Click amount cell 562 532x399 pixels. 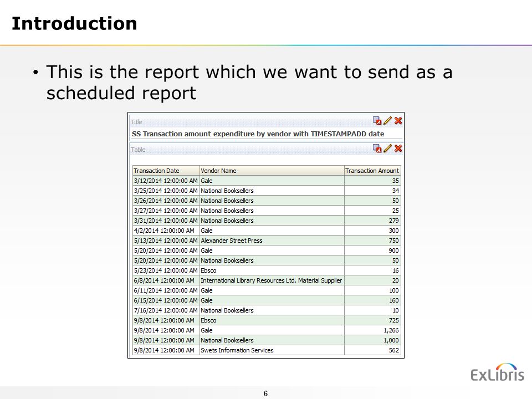click(x=372, y=350)
